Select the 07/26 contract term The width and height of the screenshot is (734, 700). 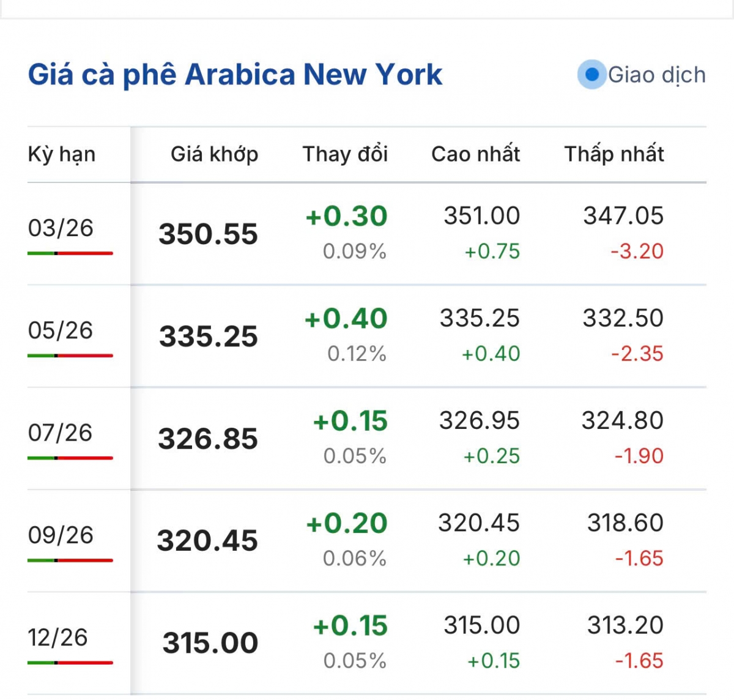pos(61,433)
